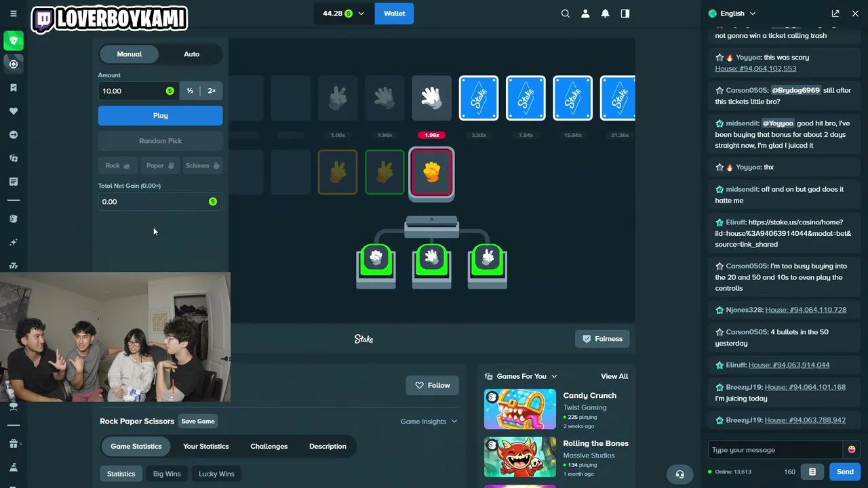The height and width of the screenshot is (488, 868).
Task: Open House bet link #94,064,102,553
Action: pyautogui.click(x=755, y=68)
